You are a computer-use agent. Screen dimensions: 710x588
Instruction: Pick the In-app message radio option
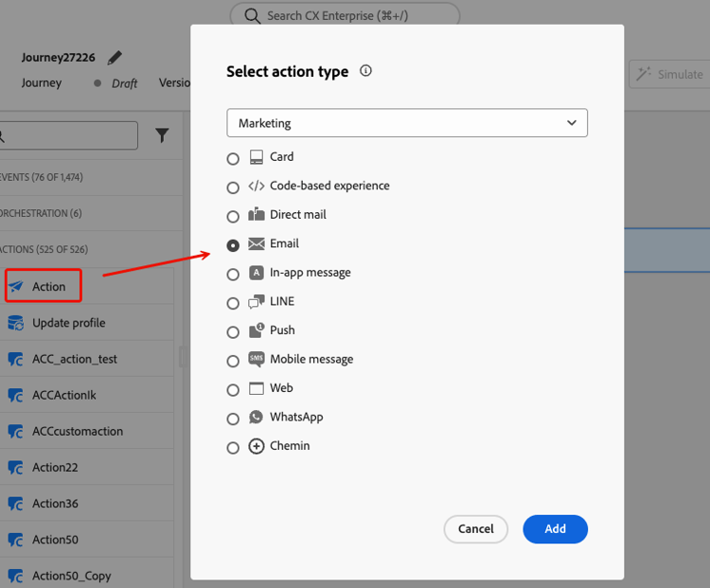coord(233,275)
